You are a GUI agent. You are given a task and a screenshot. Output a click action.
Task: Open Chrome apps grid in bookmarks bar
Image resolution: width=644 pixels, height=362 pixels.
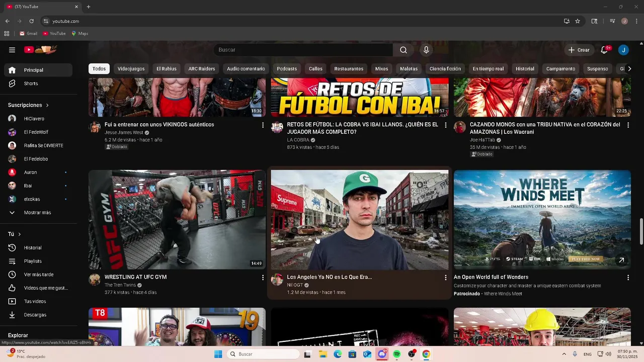pyautogui.click(x=7, y=34)
